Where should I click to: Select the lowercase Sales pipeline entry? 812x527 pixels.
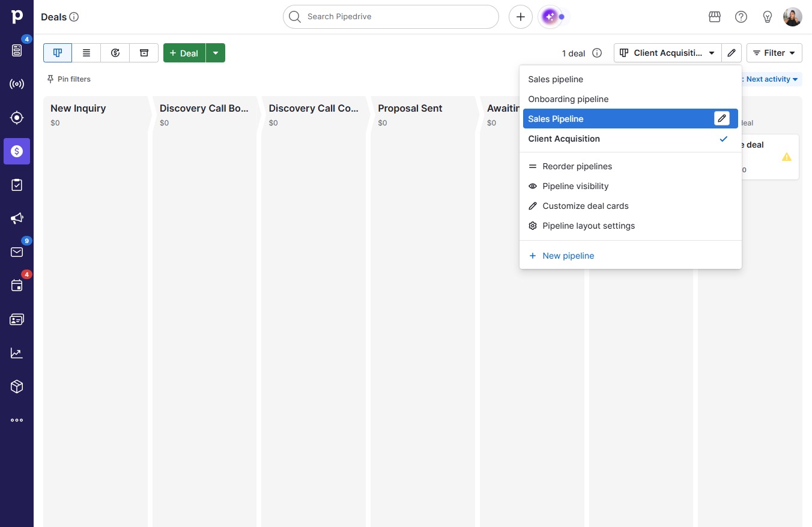click(x=631, y=79)
